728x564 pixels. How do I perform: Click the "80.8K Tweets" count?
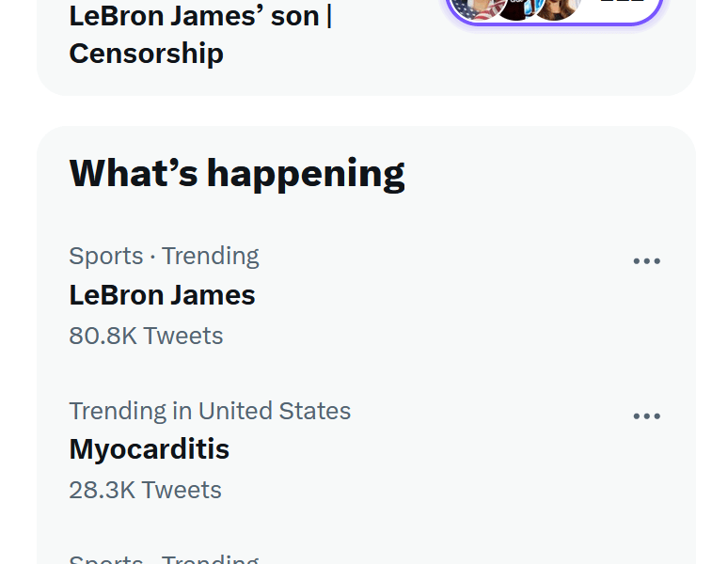(146, 336)
